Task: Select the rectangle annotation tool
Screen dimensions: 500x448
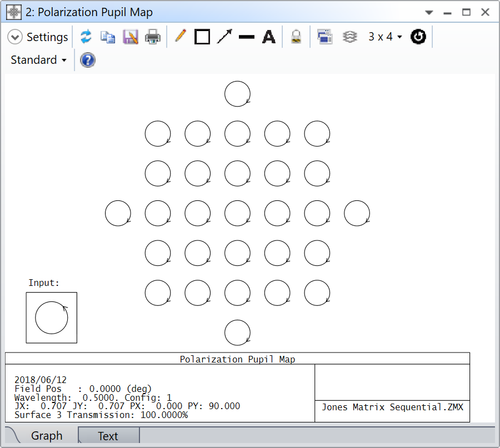Action: click(x=202, y=37)
